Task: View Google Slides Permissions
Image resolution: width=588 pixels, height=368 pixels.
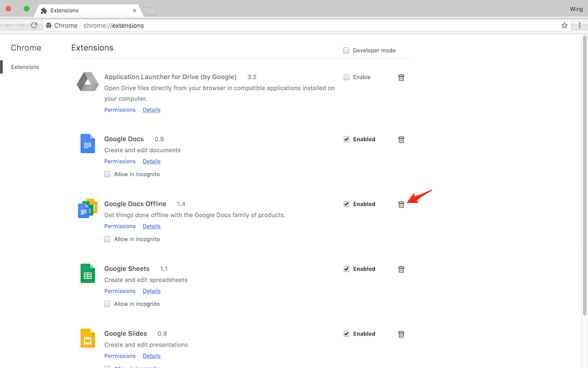Action: pos(119,356)
